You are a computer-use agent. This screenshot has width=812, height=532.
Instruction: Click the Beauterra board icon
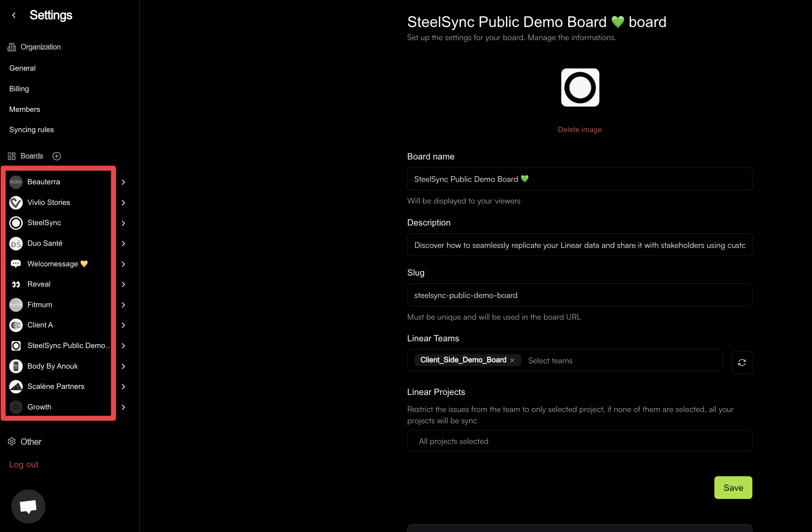click(x=16, y=182)
